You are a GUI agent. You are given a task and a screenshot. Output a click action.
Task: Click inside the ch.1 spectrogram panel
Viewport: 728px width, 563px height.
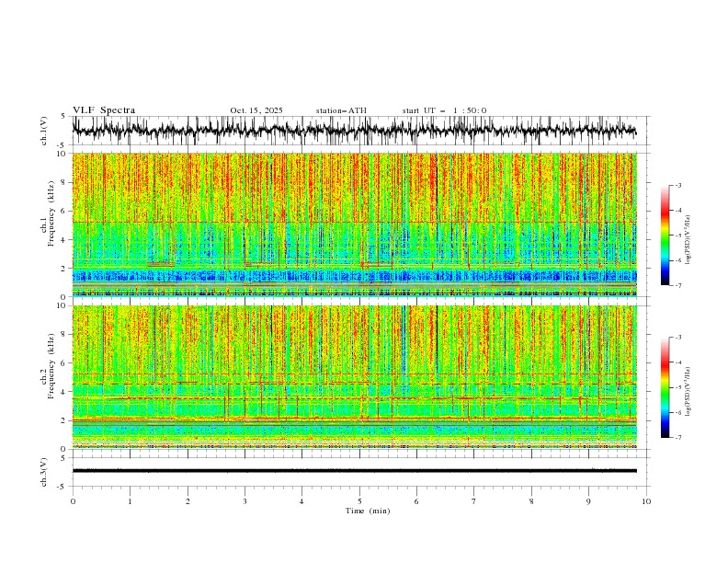pos(354,224)
